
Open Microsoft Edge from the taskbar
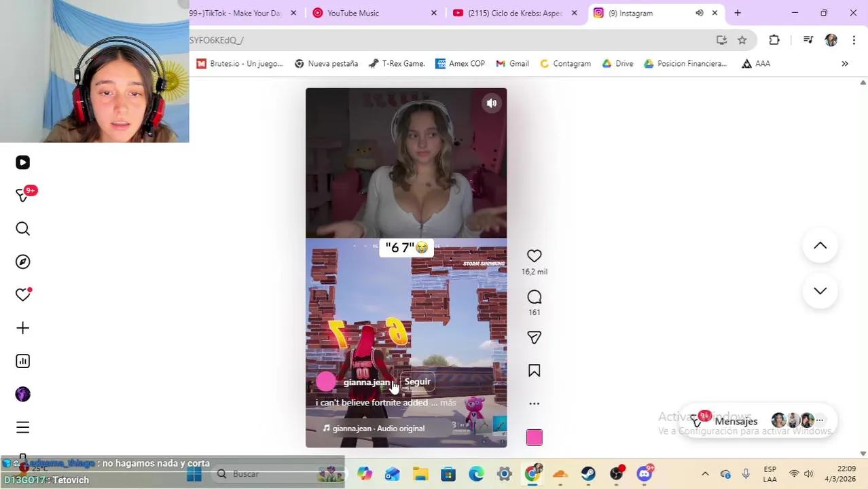coord(476,474)
